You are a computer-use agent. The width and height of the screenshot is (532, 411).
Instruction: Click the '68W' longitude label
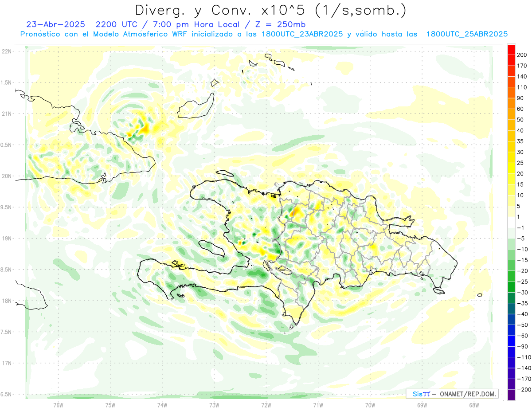[x=474, y=405]
